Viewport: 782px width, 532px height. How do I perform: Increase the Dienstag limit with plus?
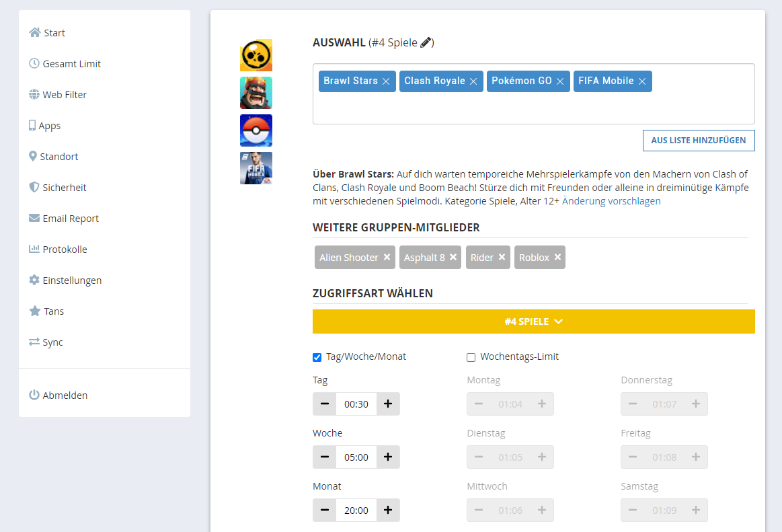click(x=542, y=457)
